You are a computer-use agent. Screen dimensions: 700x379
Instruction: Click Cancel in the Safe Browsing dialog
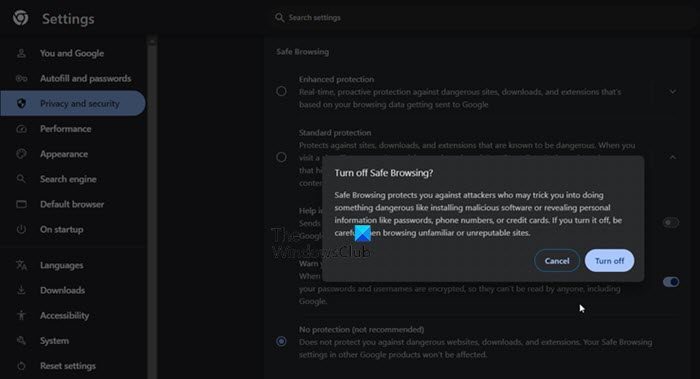point(557,261)
